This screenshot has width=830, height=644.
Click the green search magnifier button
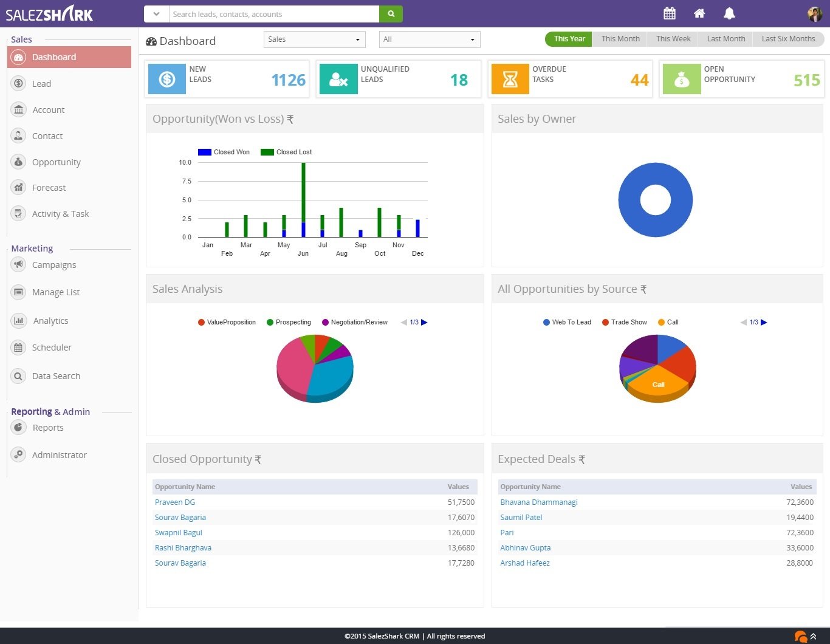click(x=391, y=14)
